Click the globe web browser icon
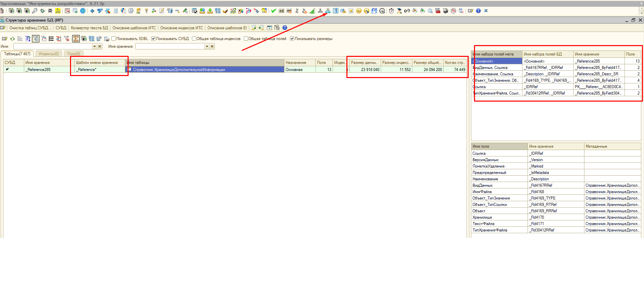This screenshot has height=288, width=644. (x=83, y=11)
